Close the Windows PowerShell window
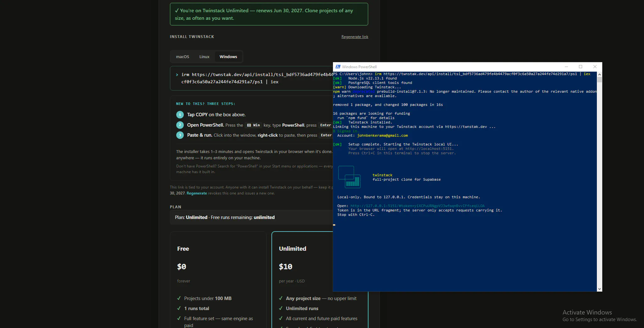This screenshot has height=328, width=644. pos(595,67)
